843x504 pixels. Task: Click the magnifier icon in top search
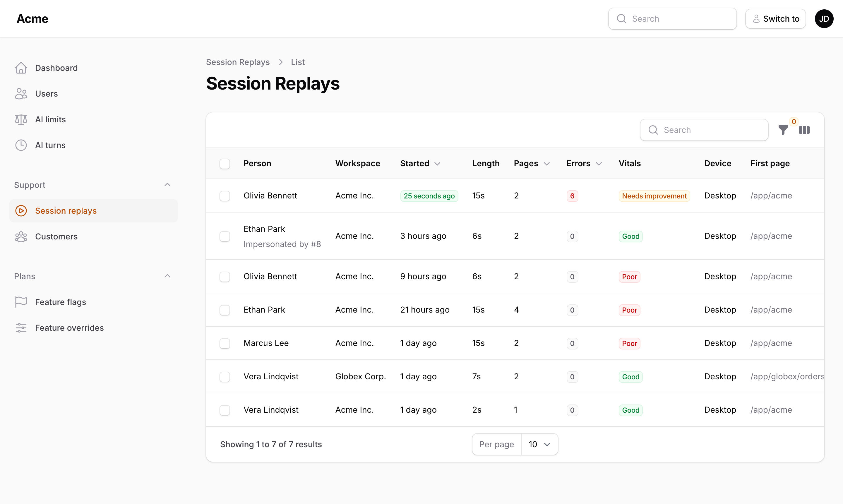tap(621, 19)
